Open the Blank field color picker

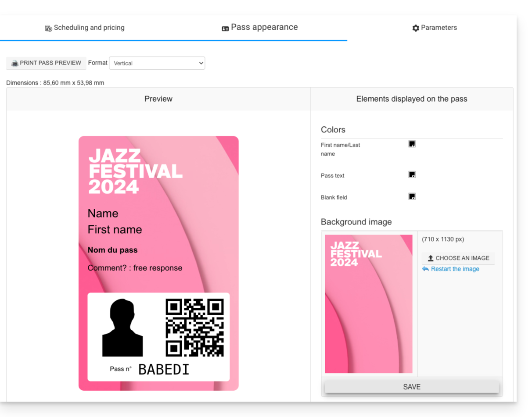(x=412, y=196)
